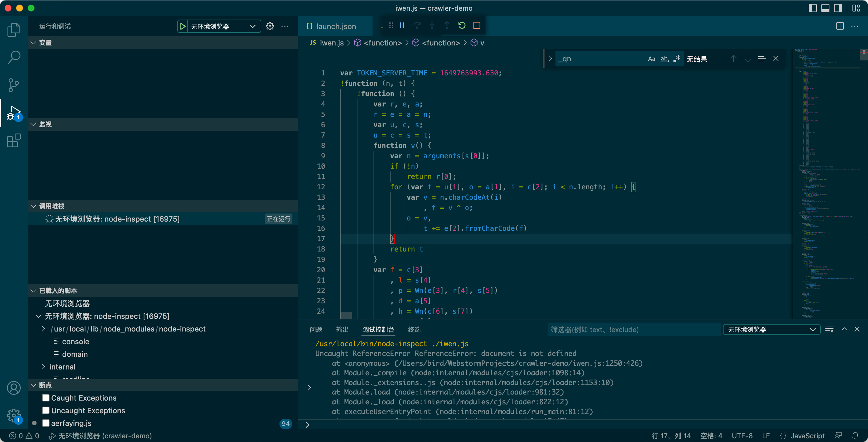Restart the debugging session
Screen dimensions: 868x442
click(x=462, y=26)
